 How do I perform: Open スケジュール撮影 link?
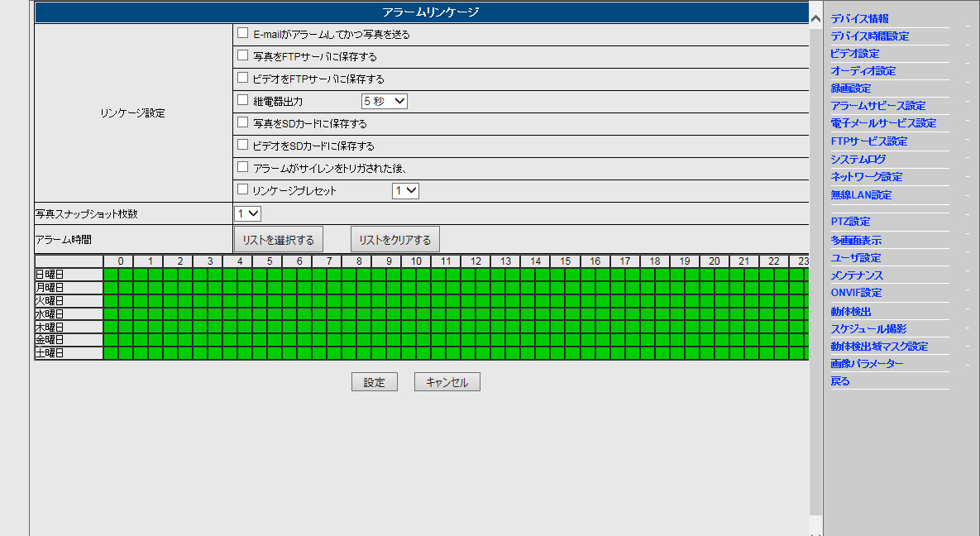[x=868, y=329]
